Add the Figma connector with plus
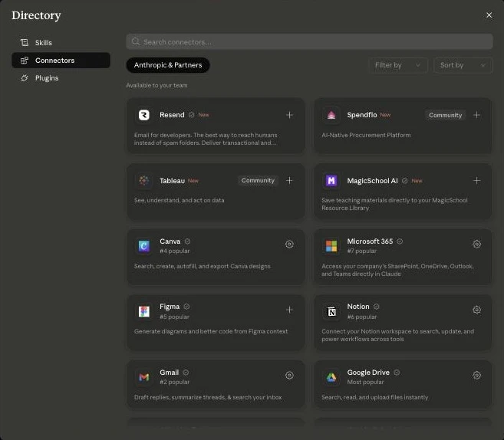Screen dimensions: 504x440 (289, 310)
